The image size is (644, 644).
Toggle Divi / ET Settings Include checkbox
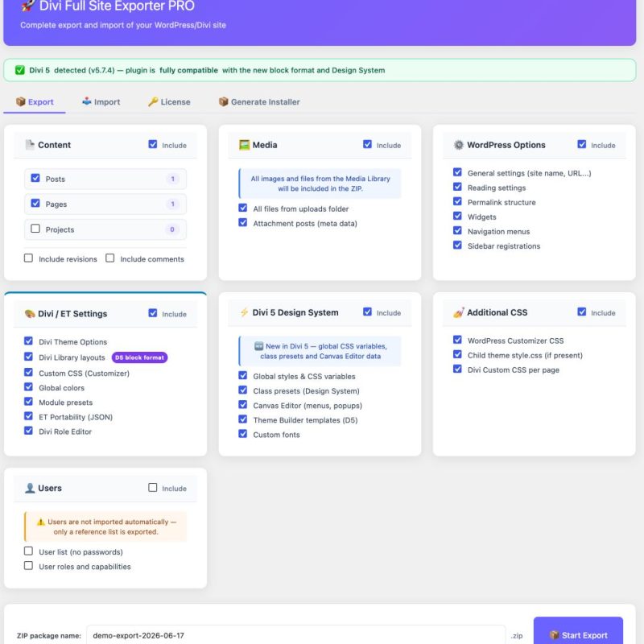(x=153, y=313)
